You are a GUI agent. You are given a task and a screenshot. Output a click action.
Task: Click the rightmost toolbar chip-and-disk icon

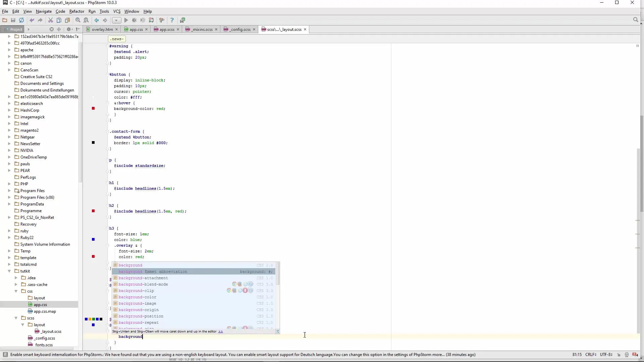(182, 20)
